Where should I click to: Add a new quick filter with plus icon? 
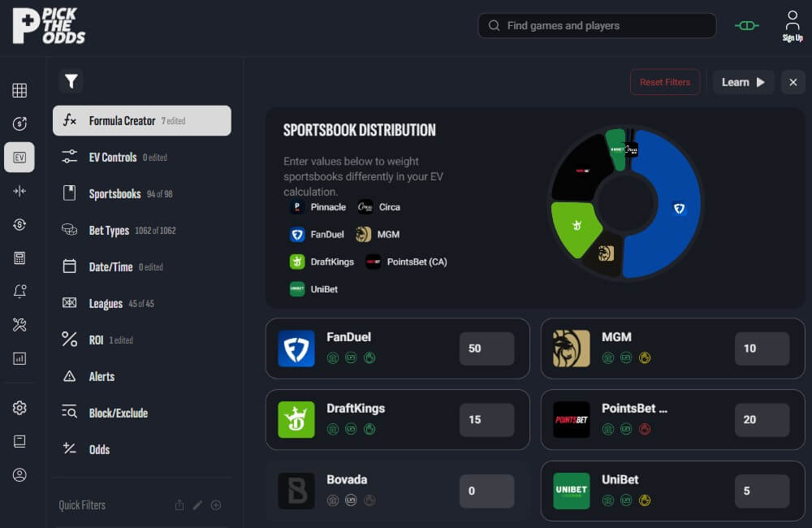point(216,505)
